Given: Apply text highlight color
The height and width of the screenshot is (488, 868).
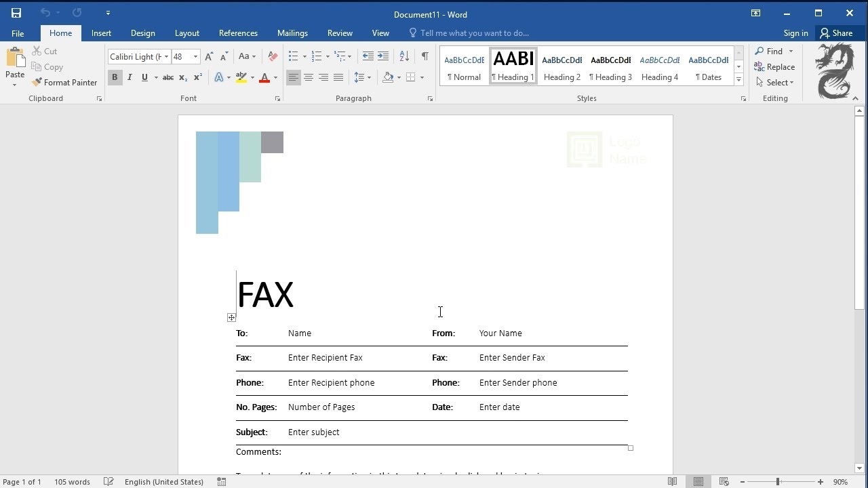Looking at the screenshot, I should tap(241, 77).
